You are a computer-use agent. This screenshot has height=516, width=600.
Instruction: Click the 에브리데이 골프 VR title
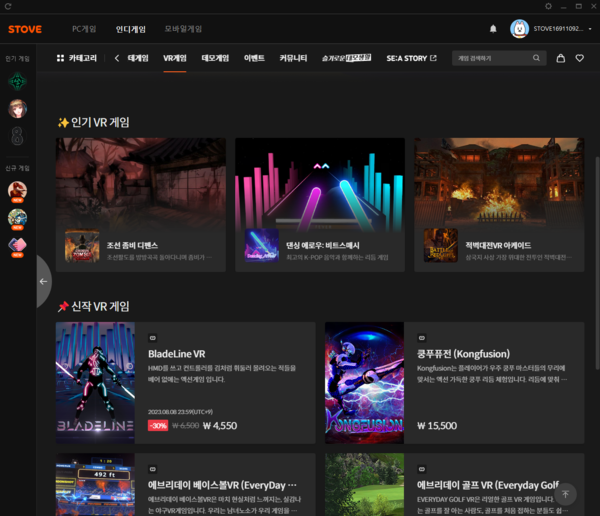(488, 485)
